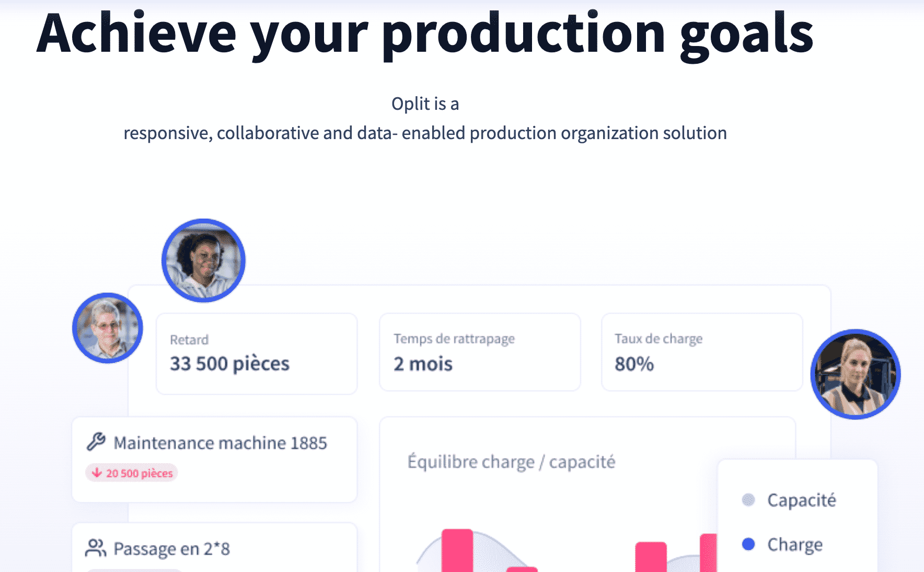Click the Passage en 2*8 label
Image resolution: width=924 pixels, height=572 pixels.
(172, 548)
